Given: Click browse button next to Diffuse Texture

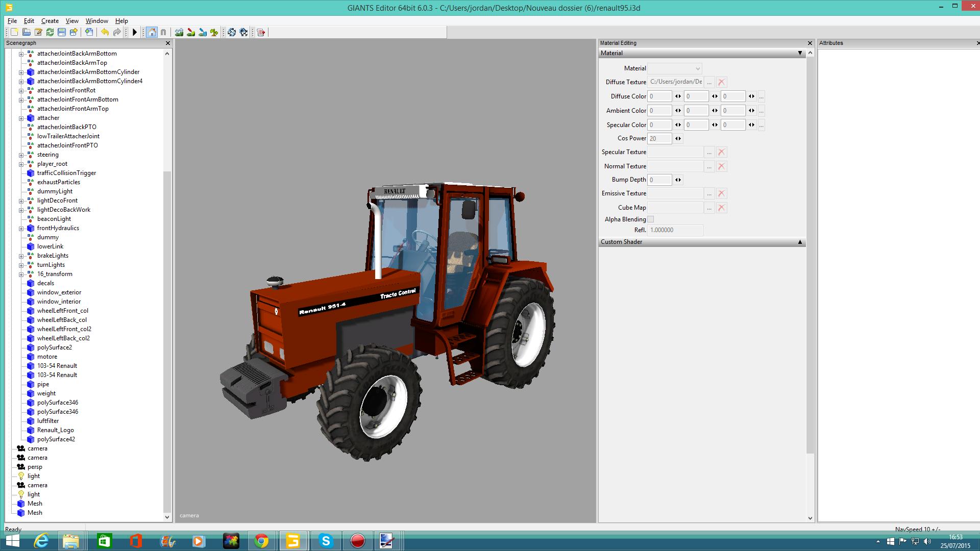Looking at the screenshot, I should (x=709, y=82).
